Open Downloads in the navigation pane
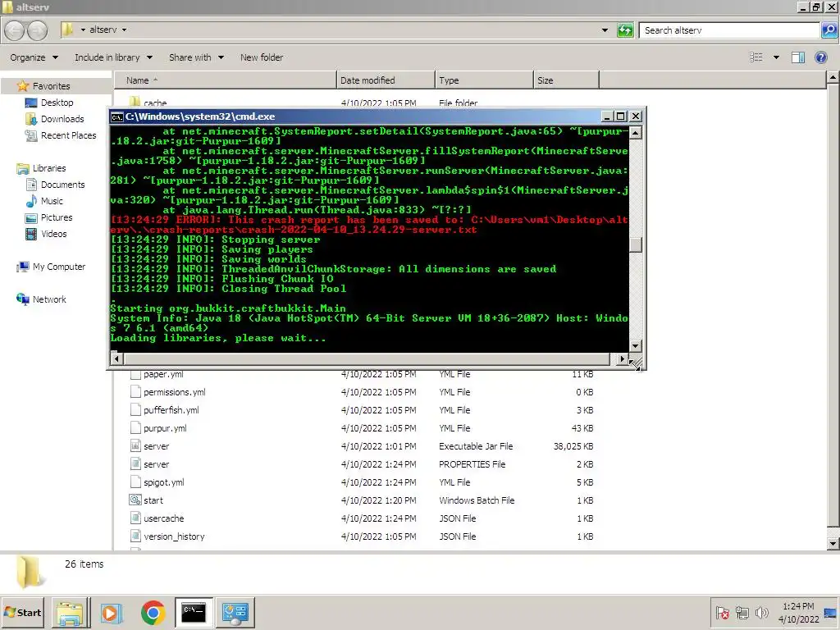The height and width of the screenshot is (630, 840). [x=62, y=119]
